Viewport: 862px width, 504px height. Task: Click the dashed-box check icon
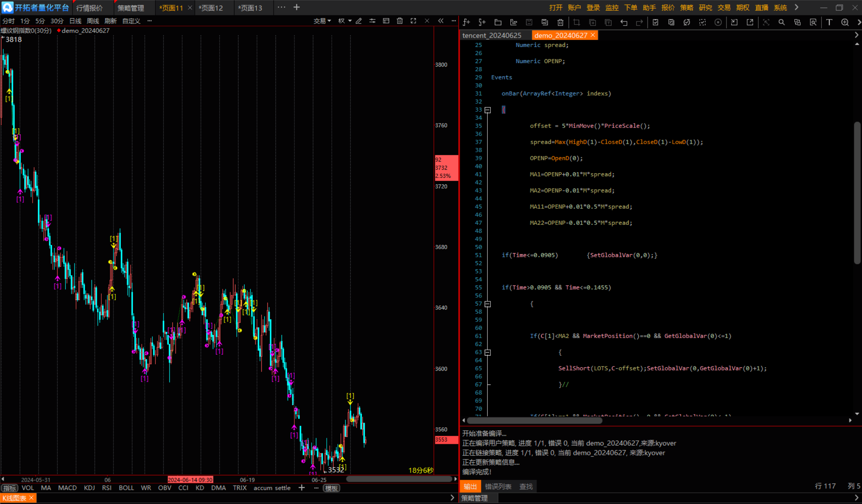[x=702, y=22]
